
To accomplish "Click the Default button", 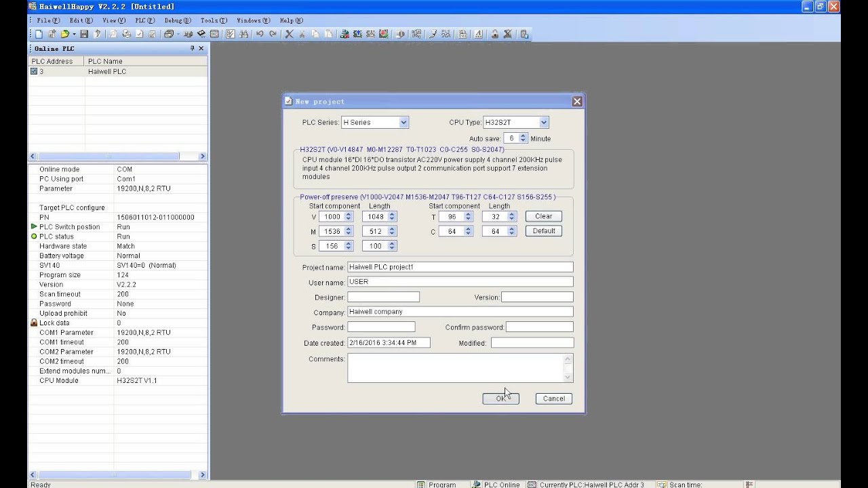I will 544,231.
